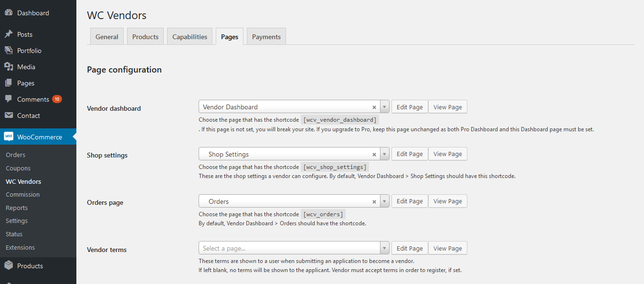Expand the Vendor dashboard page dropdown
The width and height of the screenshot is (644, 284).
click(x=385, y=107)
